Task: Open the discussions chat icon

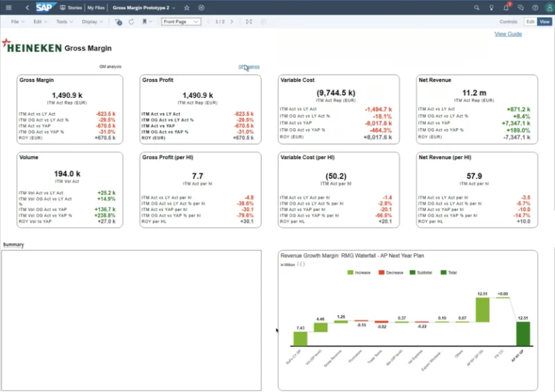Action: coord(520,8)
